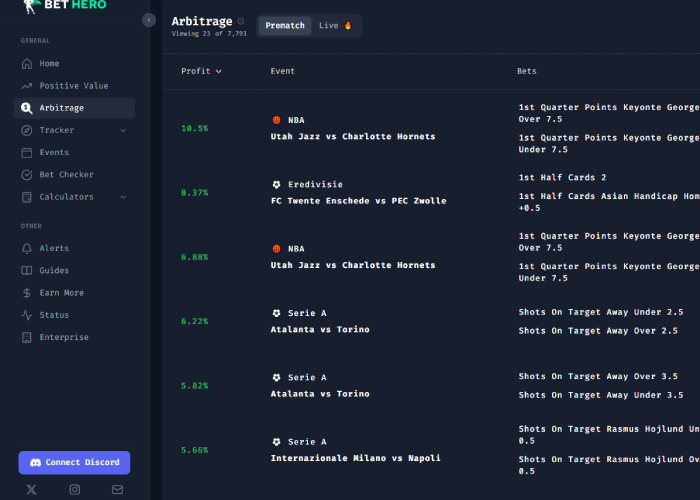Screen dimensions: 700x500
Task: Click '1st Half Cards 2' bet
Action: (562, 177)
